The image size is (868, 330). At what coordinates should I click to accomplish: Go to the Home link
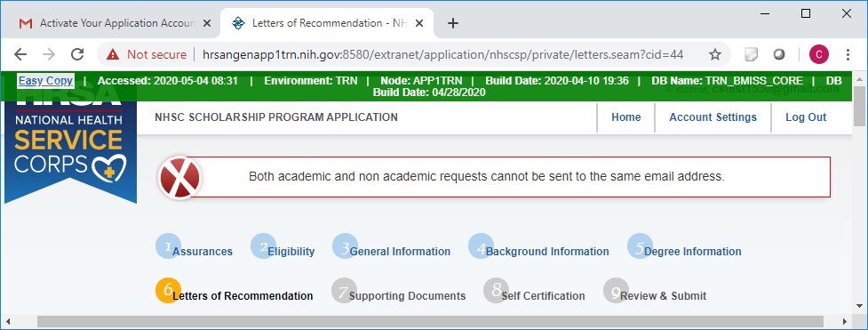point(626,117)
